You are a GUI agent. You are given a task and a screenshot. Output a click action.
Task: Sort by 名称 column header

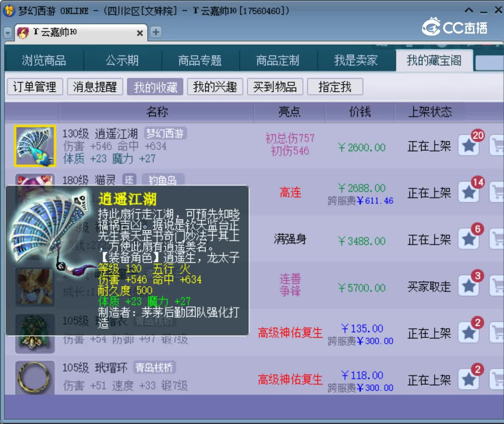(157, 112)
